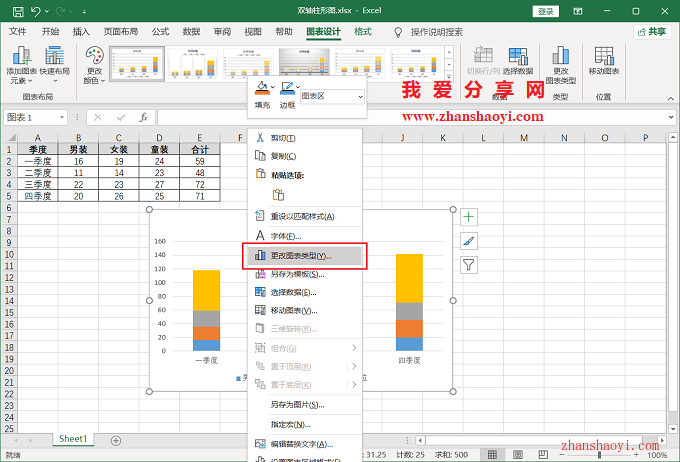This screenshot has height=462, width=680.
Task: Open the Review tab
Action: click(x=222, y=32)
